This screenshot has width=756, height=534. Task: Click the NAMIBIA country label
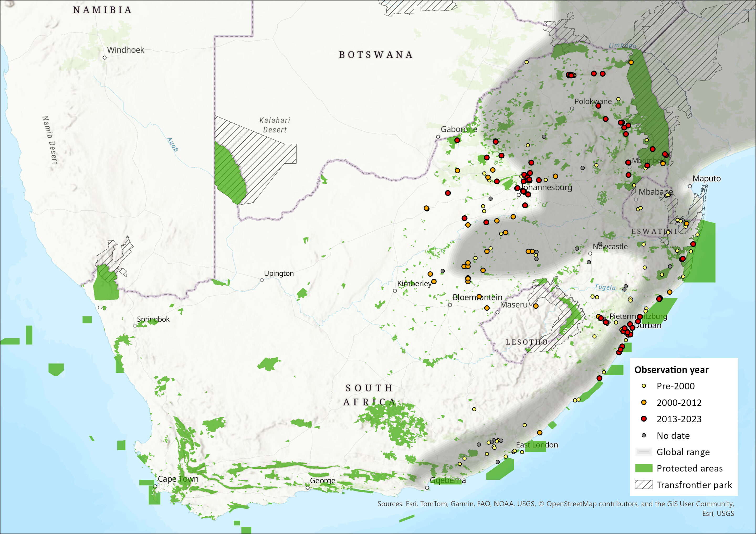(x=102, y=10)
